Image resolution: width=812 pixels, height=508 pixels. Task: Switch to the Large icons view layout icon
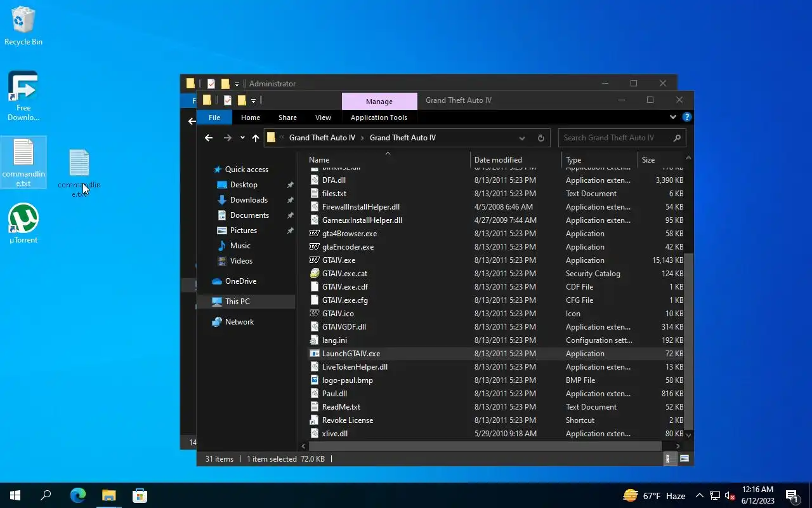pos(684,458)
